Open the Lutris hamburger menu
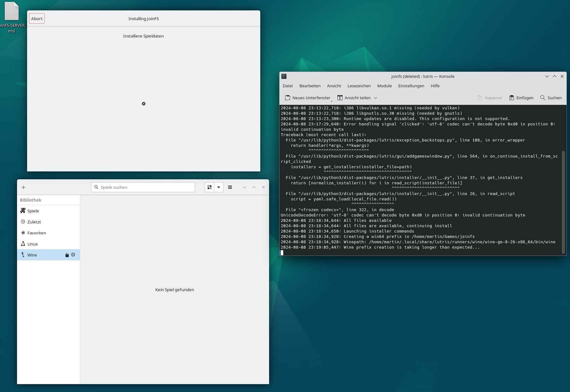570x392 pixels. (x=230, y=187)
